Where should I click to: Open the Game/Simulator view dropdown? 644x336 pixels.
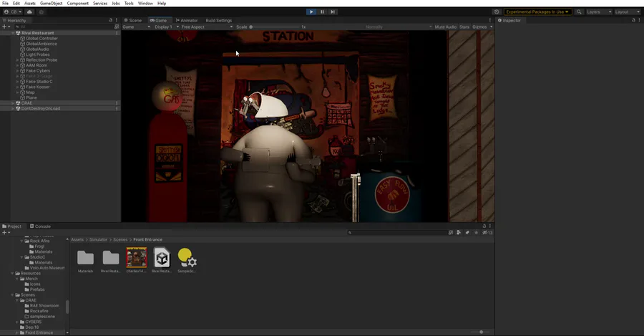pos(137,27)
